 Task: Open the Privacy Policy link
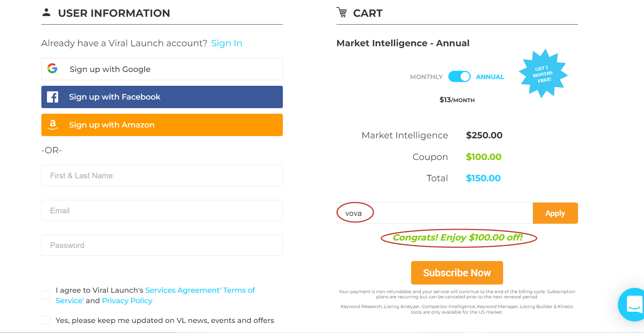tap(127, 301)
